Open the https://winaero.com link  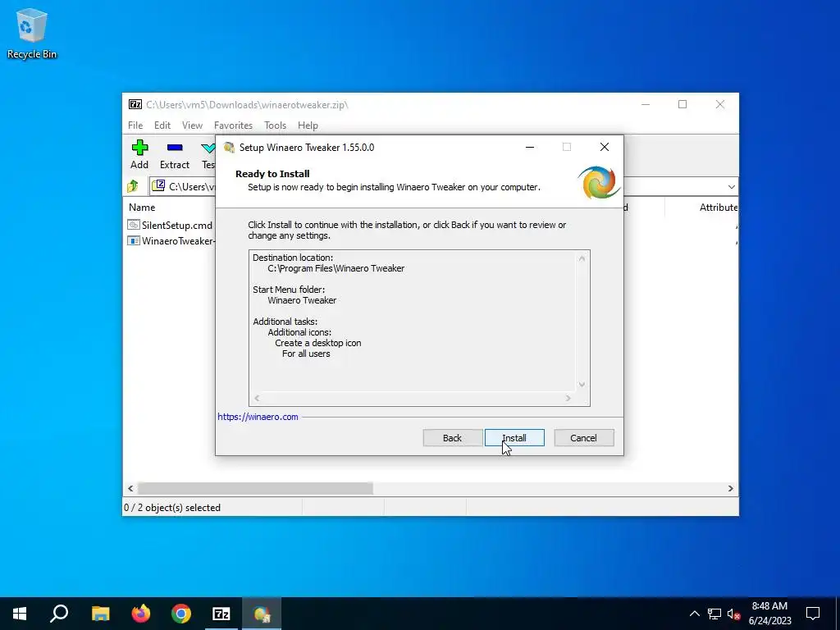pos(258,417)
